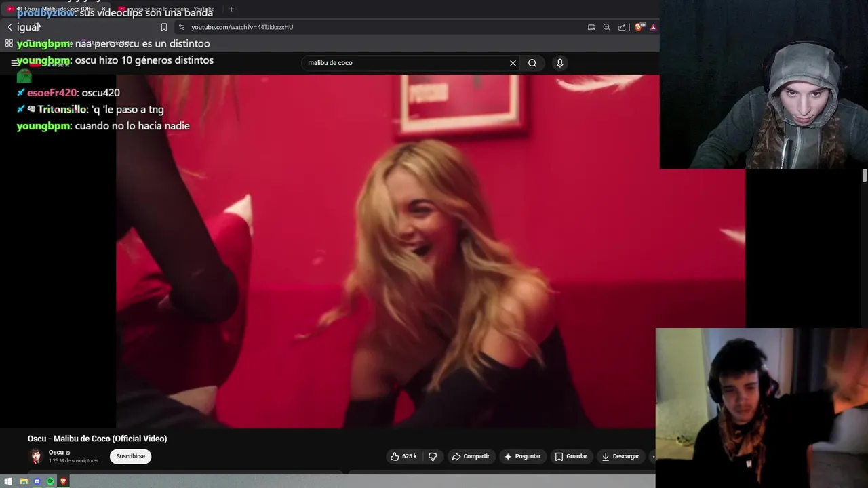868x488 pixels.
Task: Open the Windows Start menu
Action: [x=9, y=481]
